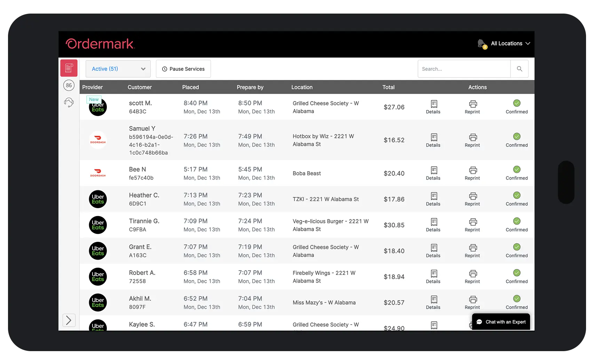Reprint the Robert A. order
The height and width of the screenshot is (364, 593).
472,277
